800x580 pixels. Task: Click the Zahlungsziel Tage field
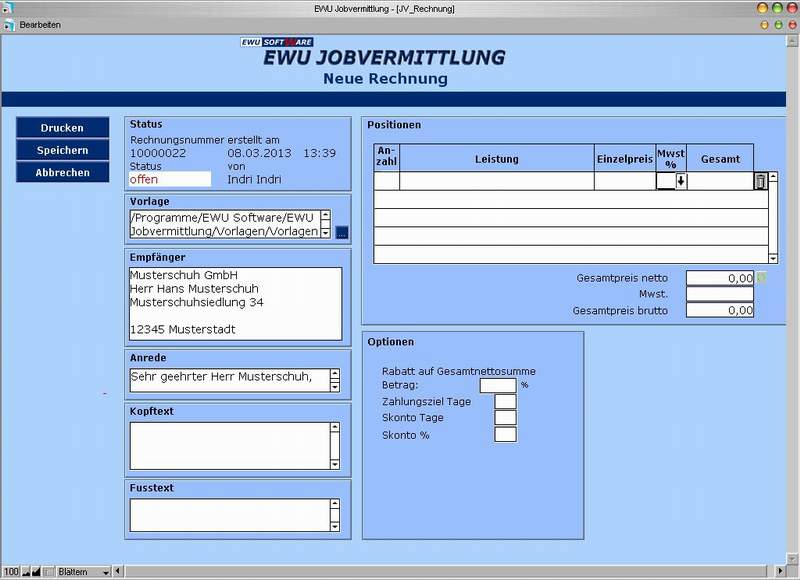(x=505, y=401)
